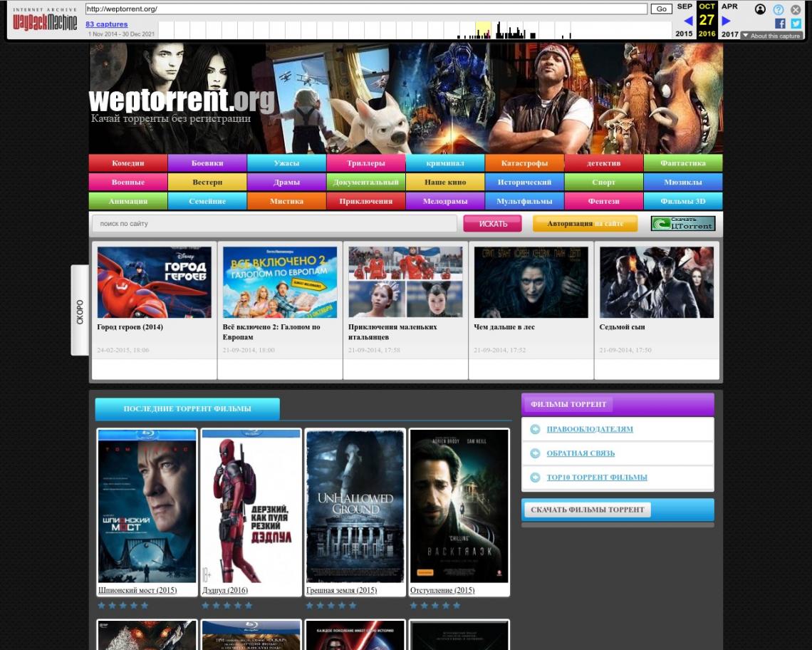812x650 pixels.
Task: Click ПОСЛЕДНИЕ ТОРРЕНТ ФИЛЬМЫ tab header
Action: pos(187,408)
